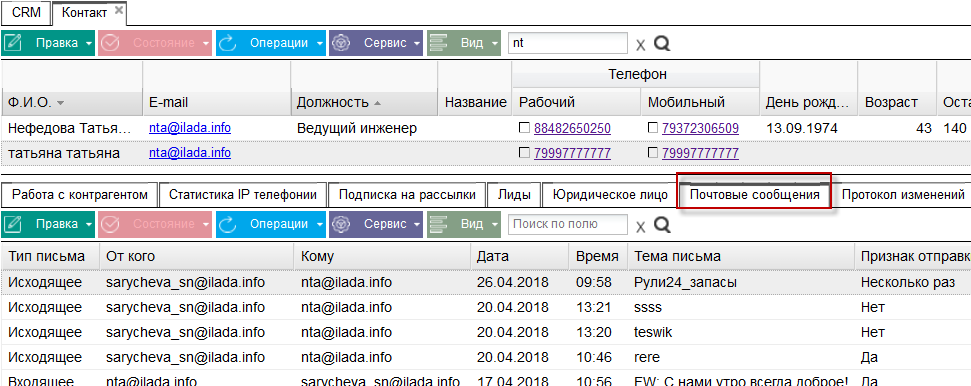Switch to the Лиды tab
Viewport: 971px width, 386px height.
pos(514,195)
